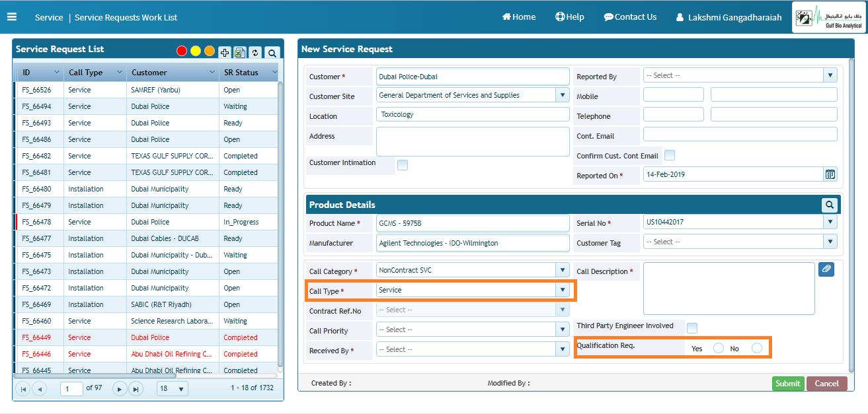Click the user profile icon beside Lakshmi

(x=680, y=17)
